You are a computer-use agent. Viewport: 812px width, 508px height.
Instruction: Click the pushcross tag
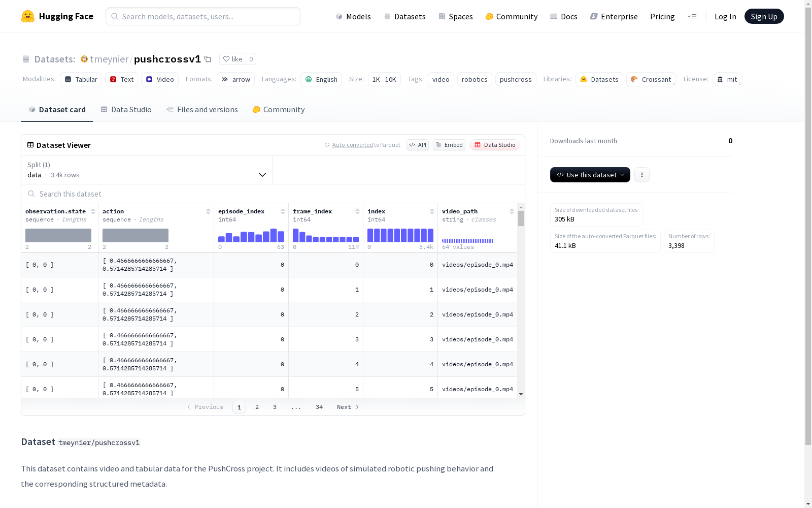(x=516, y=79)
